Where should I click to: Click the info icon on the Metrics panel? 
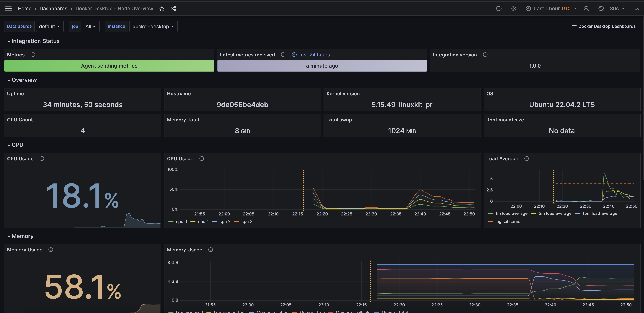point(33,55)
